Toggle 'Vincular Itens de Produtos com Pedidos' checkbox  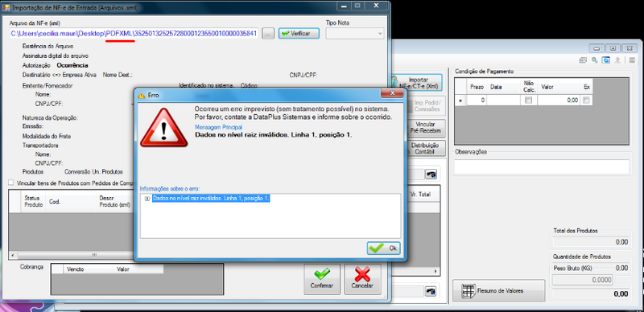point(10,183)
